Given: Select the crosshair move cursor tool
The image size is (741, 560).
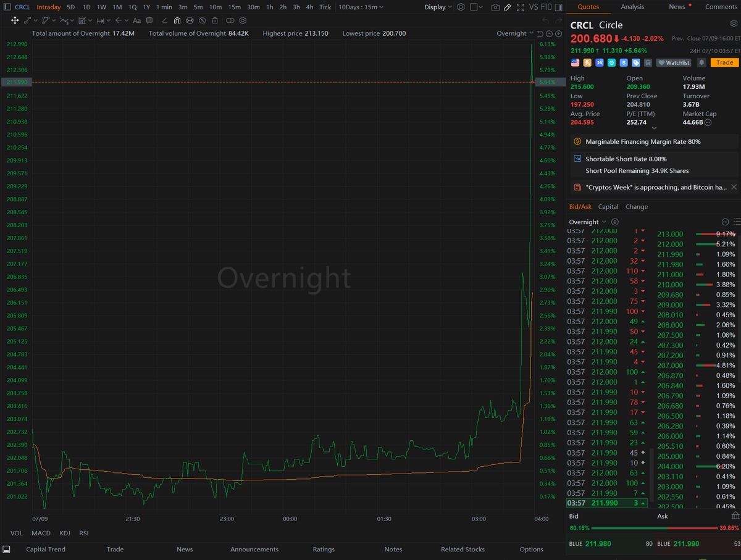Looking at the screenshot, I should 15,20.
